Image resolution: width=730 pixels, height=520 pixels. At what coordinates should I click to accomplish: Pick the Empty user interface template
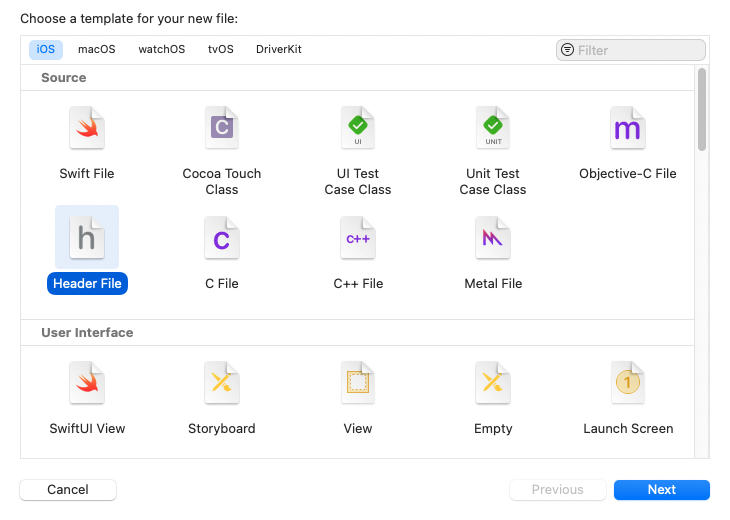[x=493, y=383]
